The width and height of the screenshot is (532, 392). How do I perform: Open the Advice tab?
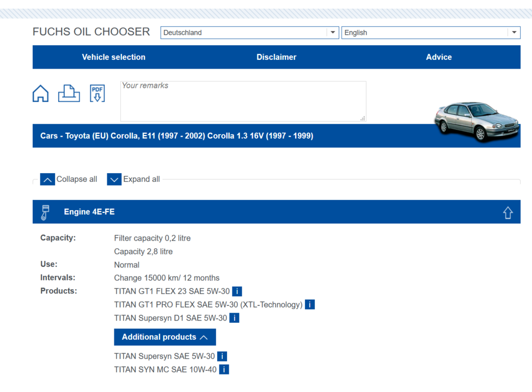tap(439, 57)
